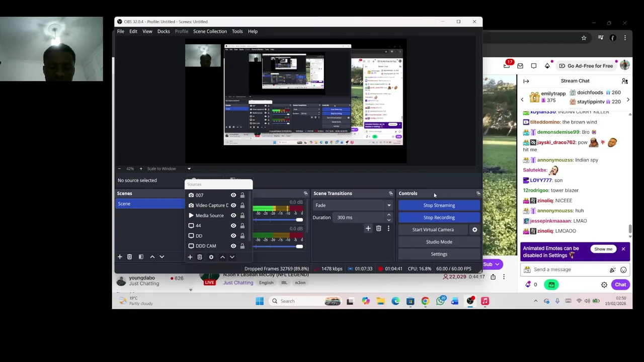Screen dimensions: 644x362
Task: Toggle visibility of the DDD CAM source
Action: pos(233,246)
